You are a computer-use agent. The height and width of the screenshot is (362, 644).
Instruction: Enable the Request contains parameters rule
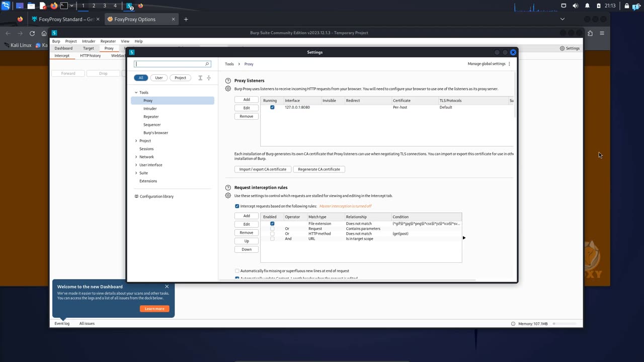pyautogui.click(x=272, y=228)
